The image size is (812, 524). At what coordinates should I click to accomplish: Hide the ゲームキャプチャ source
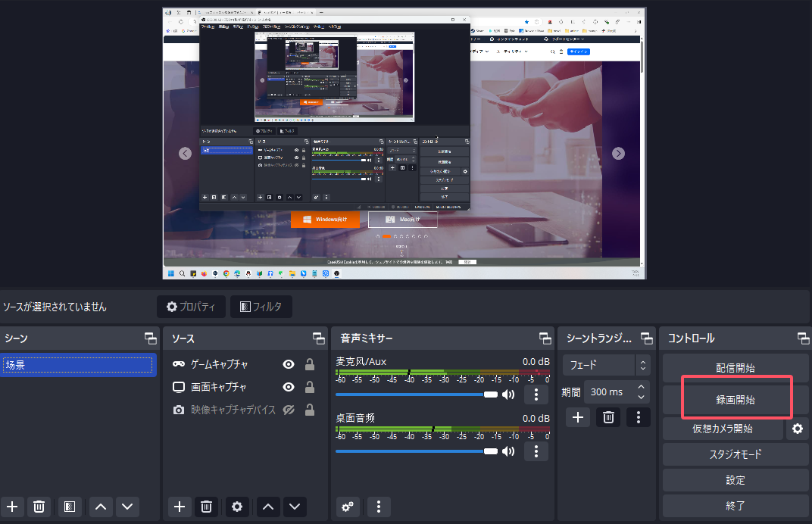[288, 364]
